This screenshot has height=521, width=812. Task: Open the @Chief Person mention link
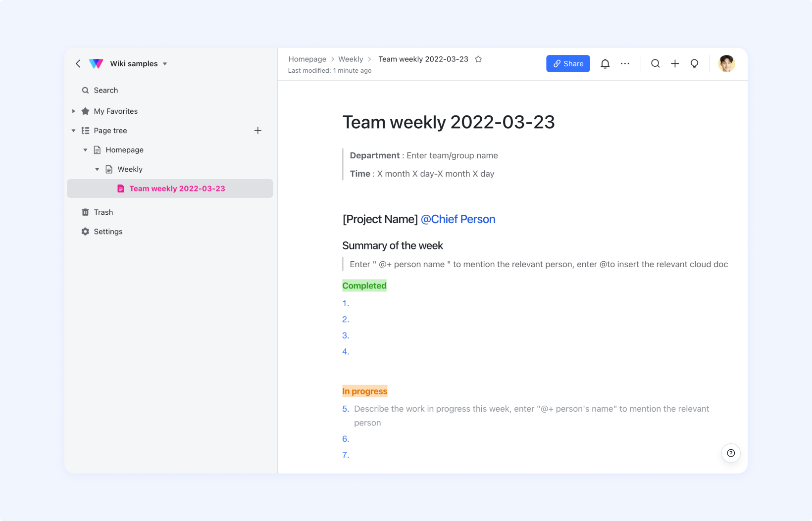pyautogui.click(x=457, y=219)
